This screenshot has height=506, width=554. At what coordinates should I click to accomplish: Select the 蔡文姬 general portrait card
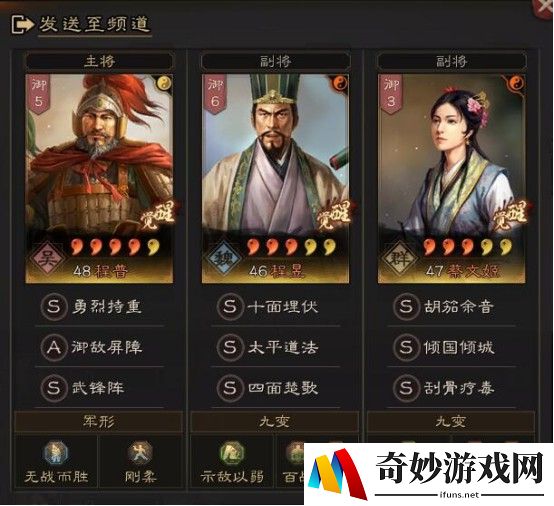pos(452,178)
